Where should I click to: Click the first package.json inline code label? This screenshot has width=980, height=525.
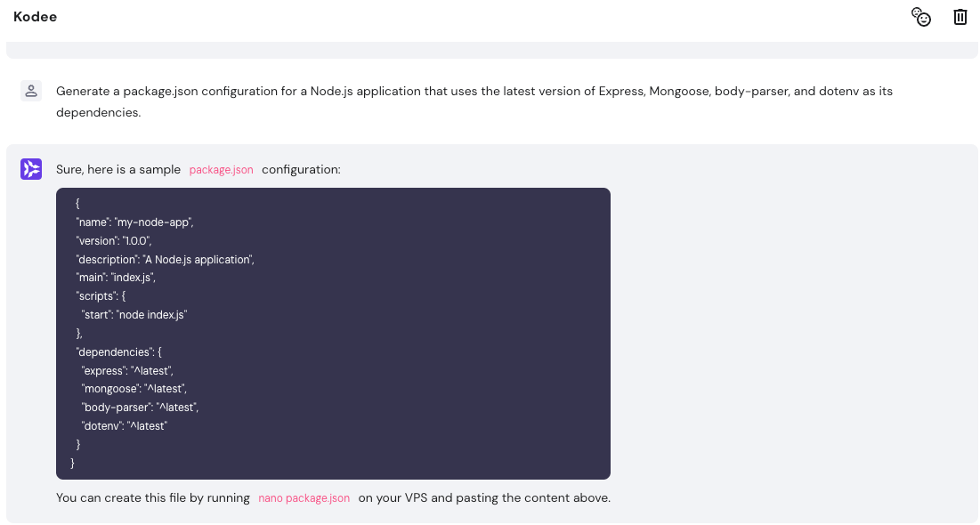[221, 169]
